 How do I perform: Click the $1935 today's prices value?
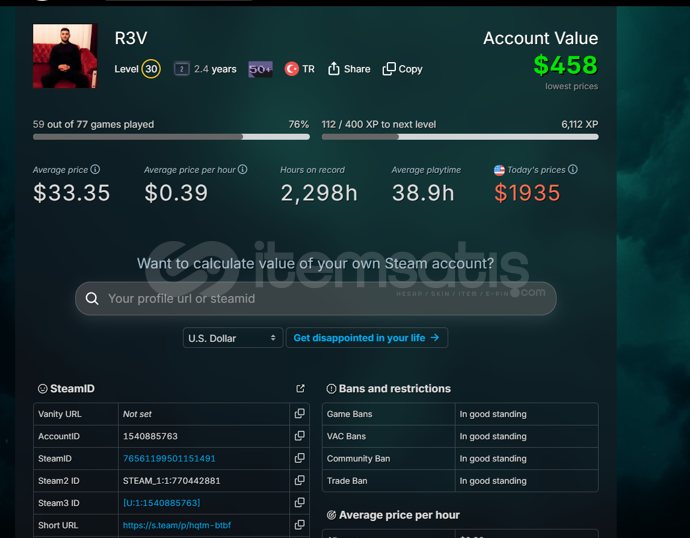click(527, 193)
